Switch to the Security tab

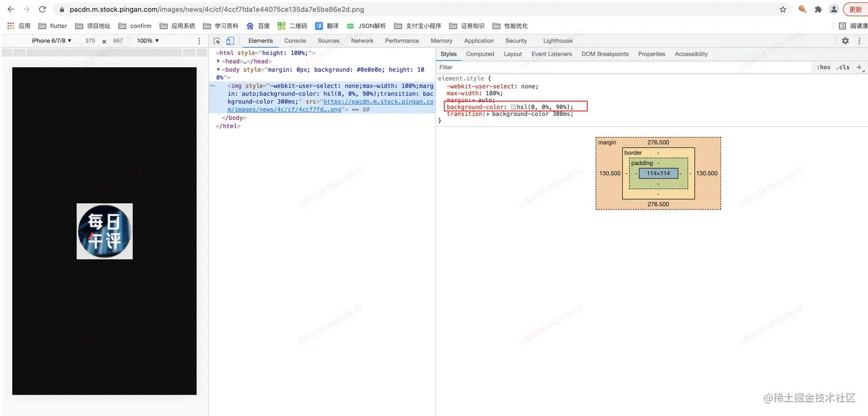[x=516, y=41]
